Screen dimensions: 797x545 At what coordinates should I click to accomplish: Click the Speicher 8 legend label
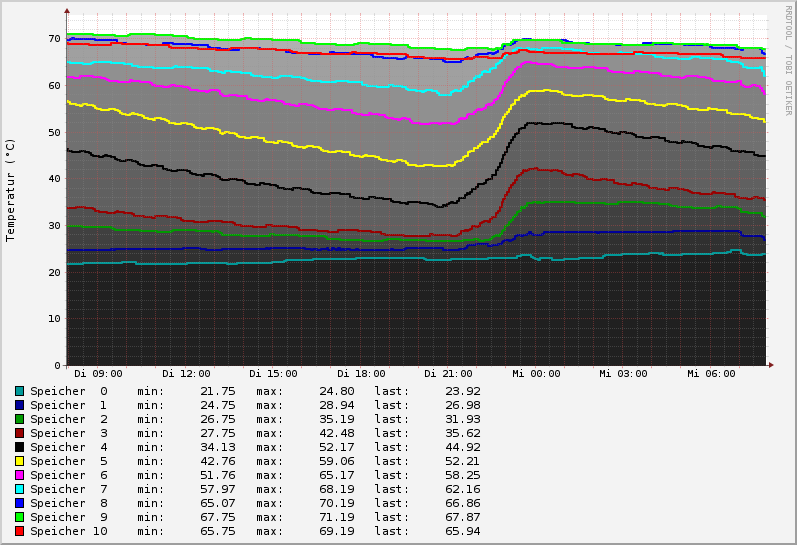click(68, 503)
